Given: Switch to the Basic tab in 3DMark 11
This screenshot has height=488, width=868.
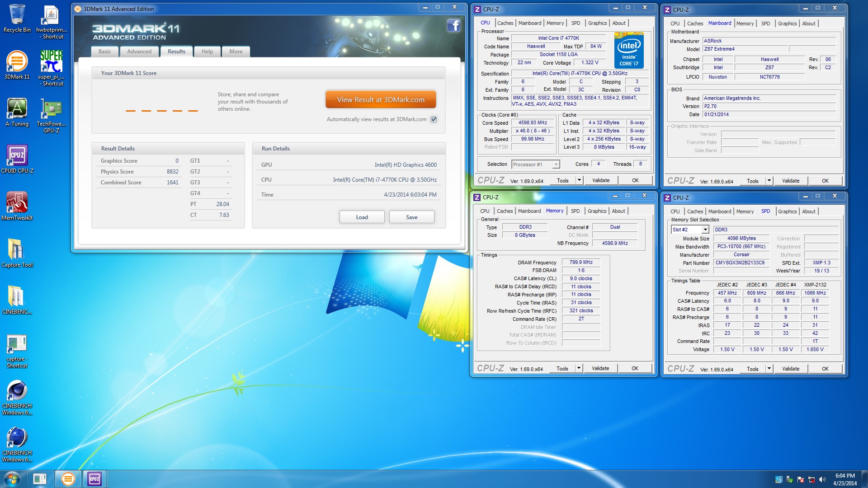Looking at the screenshot, I should [x=105, y=52].
